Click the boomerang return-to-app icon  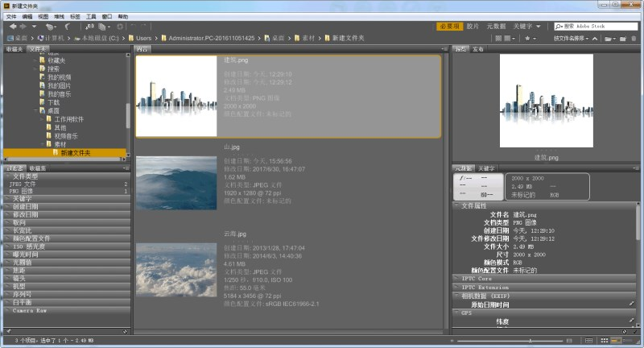[68, 27]
